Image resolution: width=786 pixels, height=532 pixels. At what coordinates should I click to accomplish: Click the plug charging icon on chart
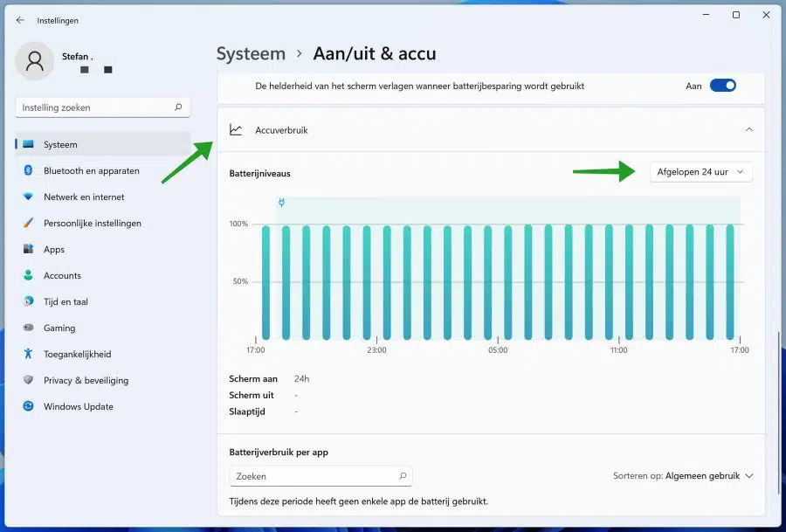point(281,203)
